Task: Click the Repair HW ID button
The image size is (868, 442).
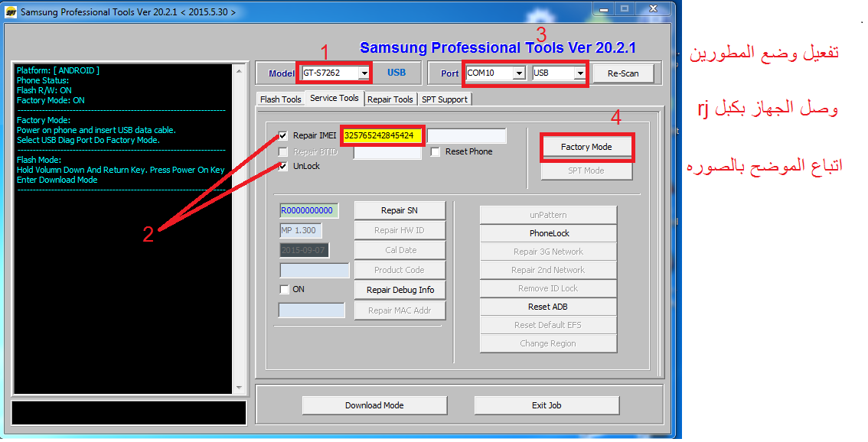Action: (400, 230)
